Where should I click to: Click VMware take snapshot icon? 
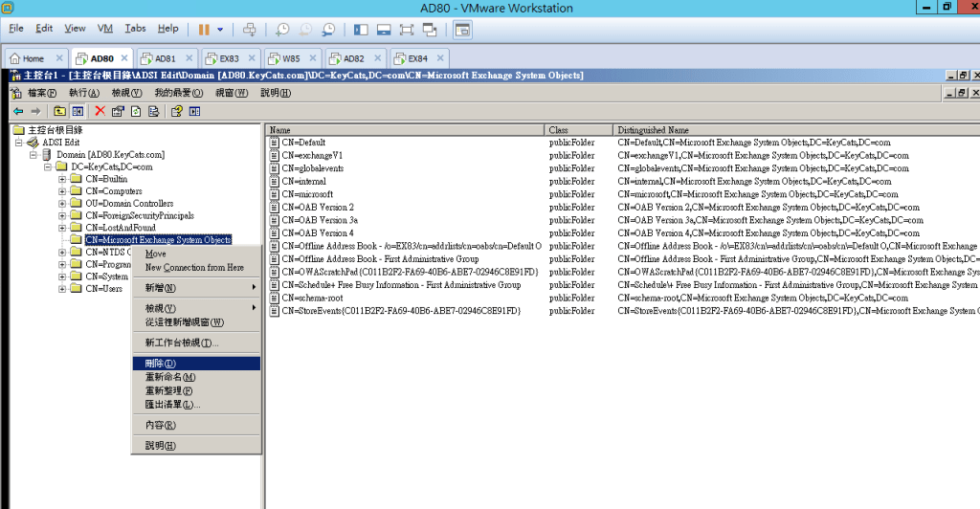282,30
